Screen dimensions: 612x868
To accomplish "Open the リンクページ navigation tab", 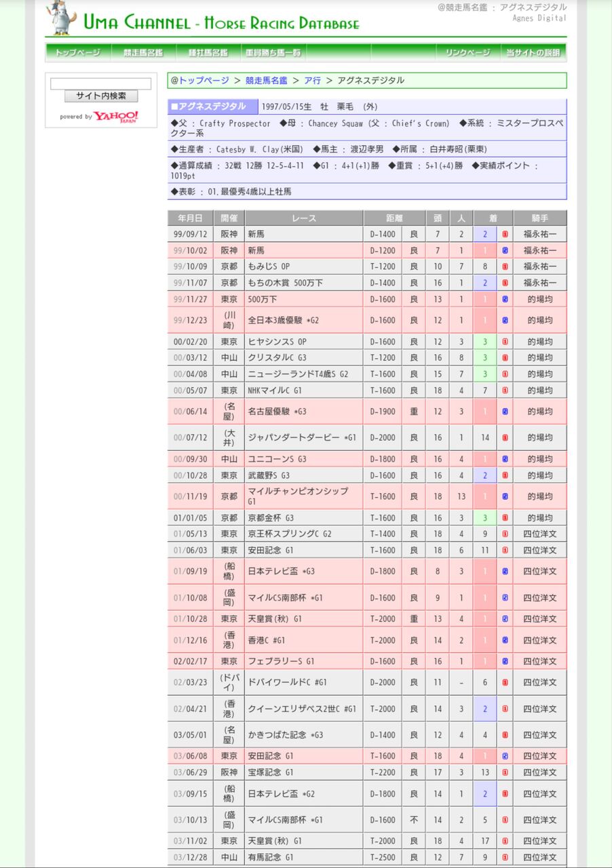I will (468, 52).
